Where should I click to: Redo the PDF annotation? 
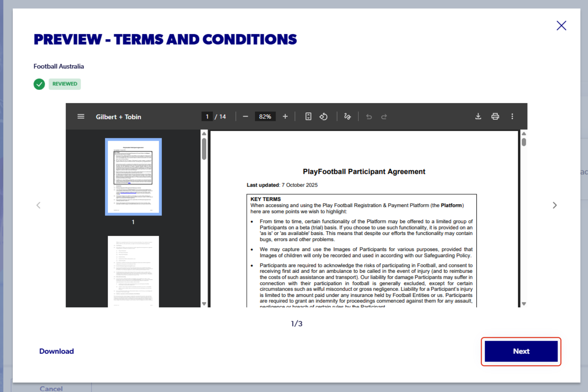pyautogui.click(x=384, y=116)
